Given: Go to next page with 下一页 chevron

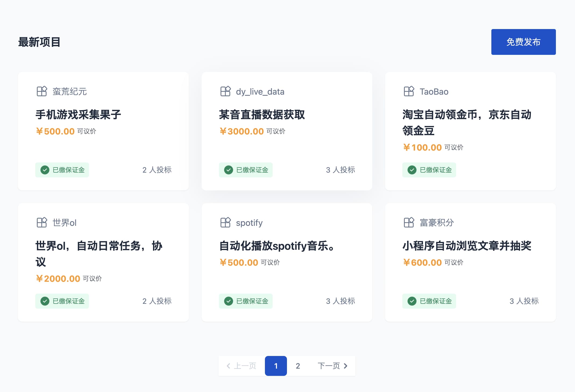Looking at the screenshot, I should 346,366.
